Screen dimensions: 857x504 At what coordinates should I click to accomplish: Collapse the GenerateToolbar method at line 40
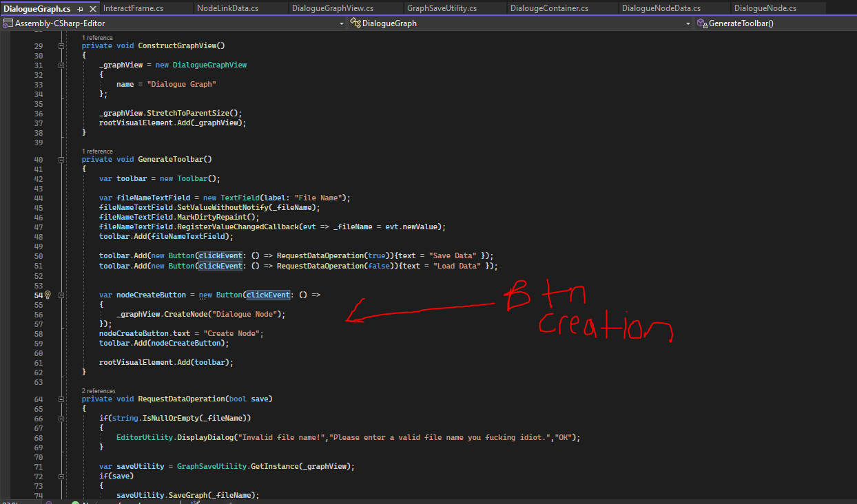click(x=61, y=159)
